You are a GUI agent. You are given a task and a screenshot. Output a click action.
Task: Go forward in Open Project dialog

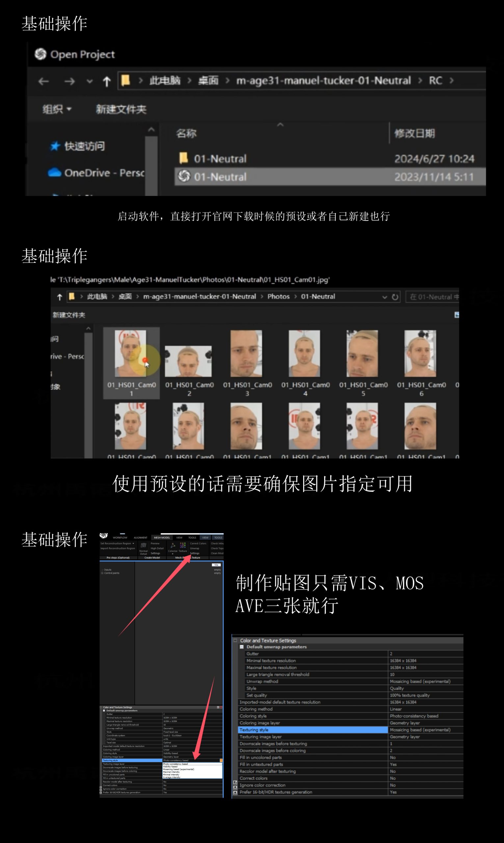click(69, 82)
